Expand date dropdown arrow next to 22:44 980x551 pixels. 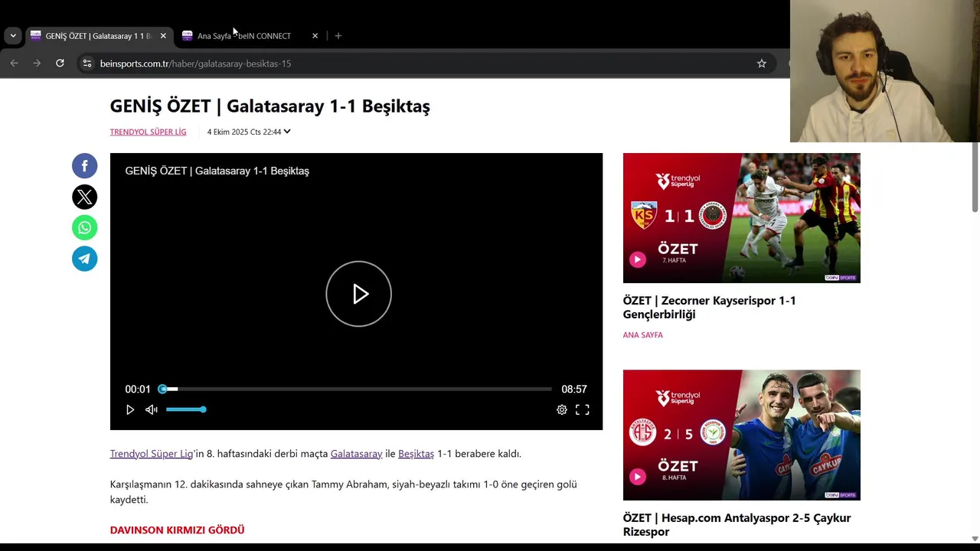click(287, 132)
